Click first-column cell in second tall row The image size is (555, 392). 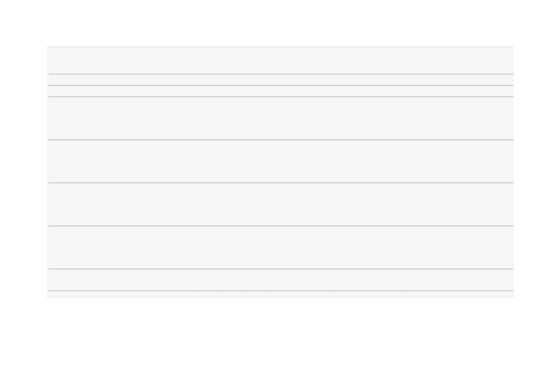pos(111,161)
